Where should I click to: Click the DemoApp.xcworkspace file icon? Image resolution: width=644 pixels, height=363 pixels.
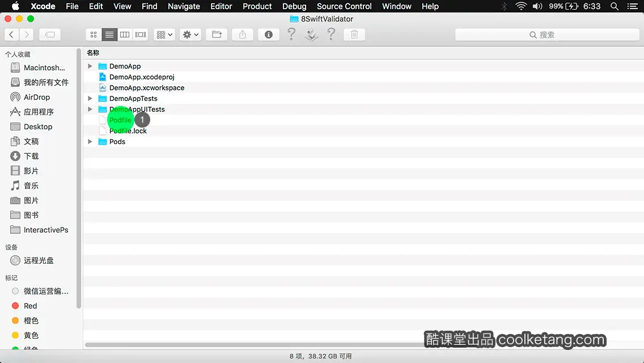103,87
